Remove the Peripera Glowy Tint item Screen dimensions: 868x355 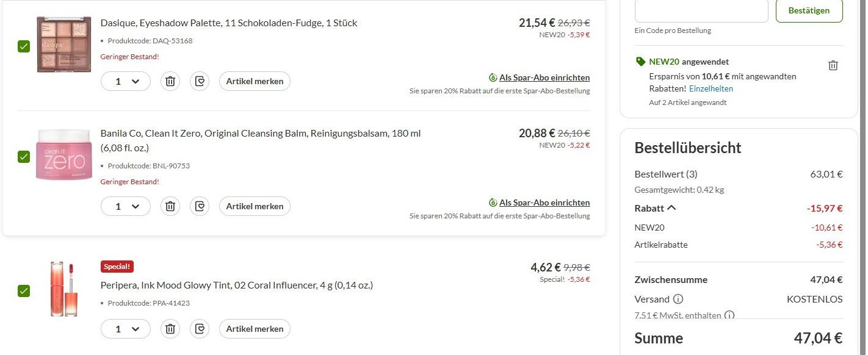pos(170,329)
